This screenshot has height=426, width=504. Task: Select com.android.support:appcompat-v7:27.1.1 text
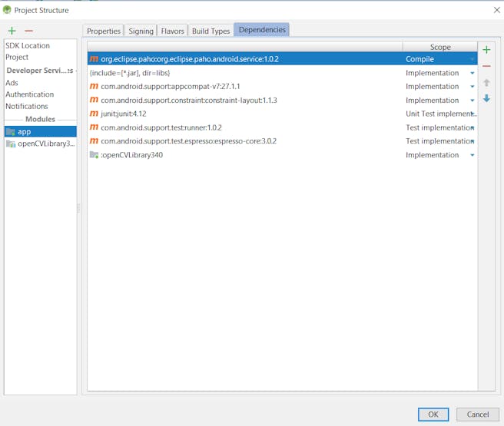(x=171, y=87)
